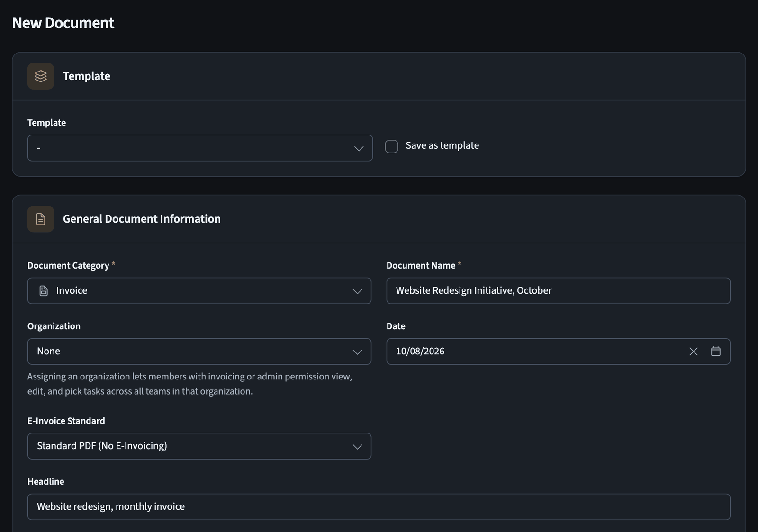
Task: Click the General Document Information file icon
Action: [x=41, y=219]
